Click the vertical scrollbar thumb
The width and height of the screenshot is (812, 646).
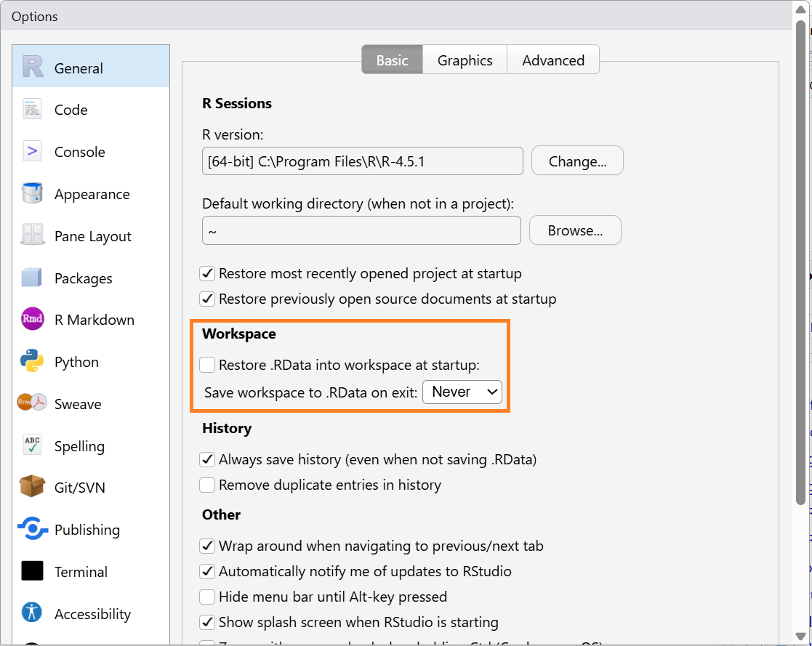click(x=800, y=261)
